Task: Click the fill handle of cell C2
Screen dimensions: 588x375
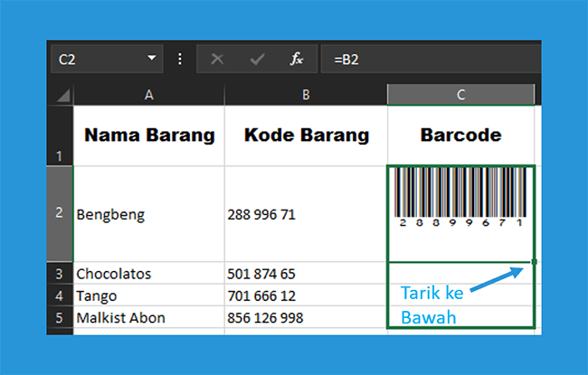Action: click(535, 261)
